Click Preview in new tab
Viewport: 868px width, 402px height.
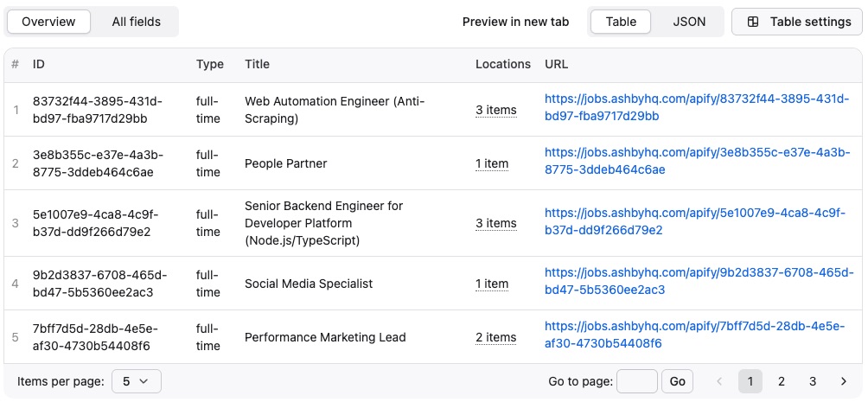click(515, 22)
